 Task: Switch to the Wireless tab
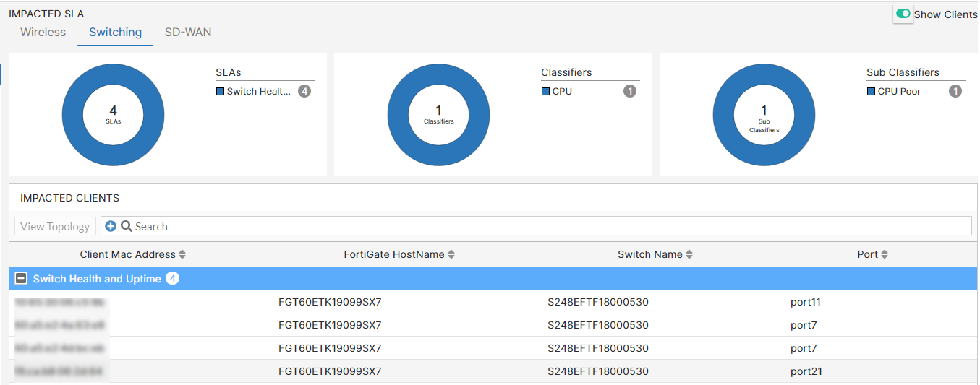43,33
